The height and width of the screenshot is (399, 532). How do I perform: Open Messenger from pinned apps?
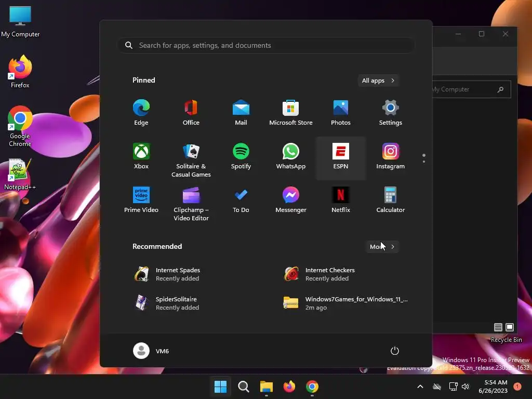[x=291, y=200]
